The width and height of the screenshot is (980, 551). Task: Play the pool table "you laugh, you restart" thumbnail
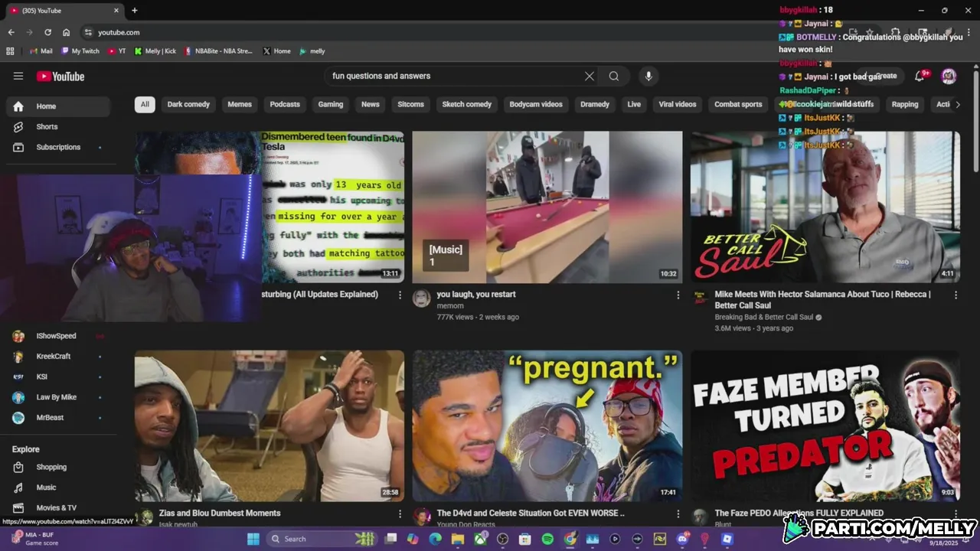click(547, 207)
